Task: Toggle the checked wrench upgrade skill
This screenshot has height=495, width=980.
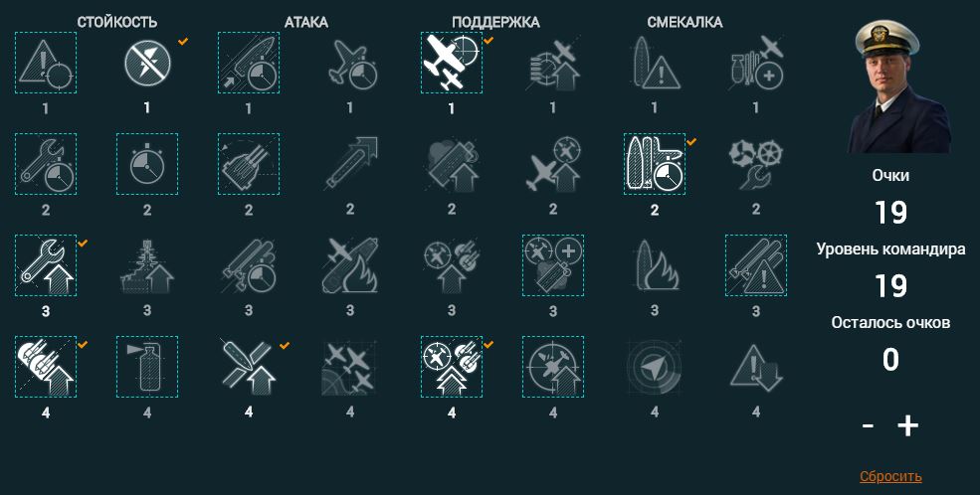Action: click(x=46, y=265)
